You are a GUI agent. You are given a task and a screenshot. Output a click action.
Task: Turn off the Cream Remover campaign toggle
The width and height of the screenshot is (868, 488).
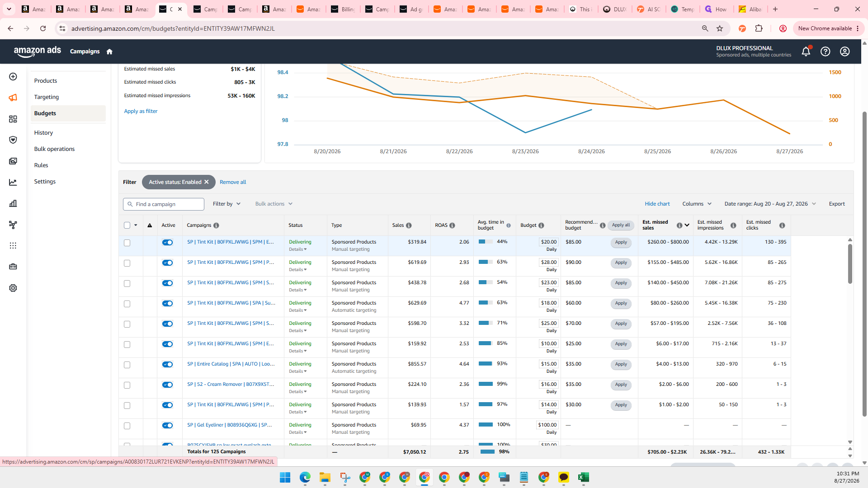(167, 385)
